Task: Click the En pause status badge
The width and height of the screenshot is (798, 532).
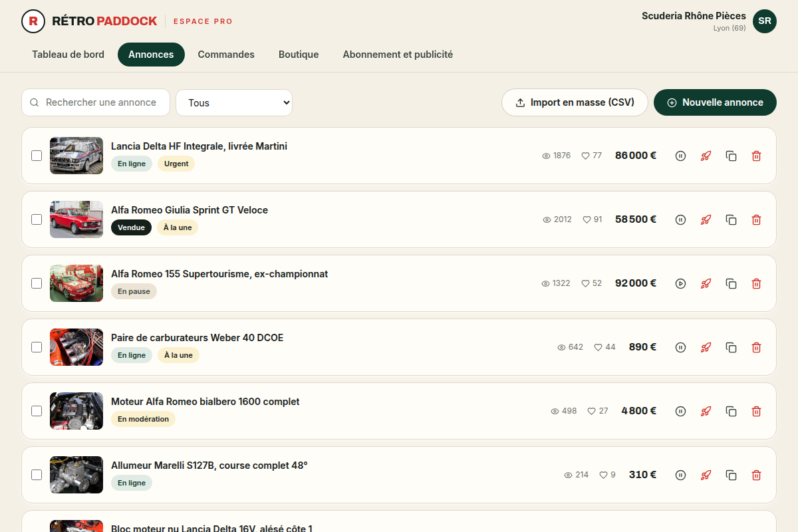Action: (x=134, y=291)
